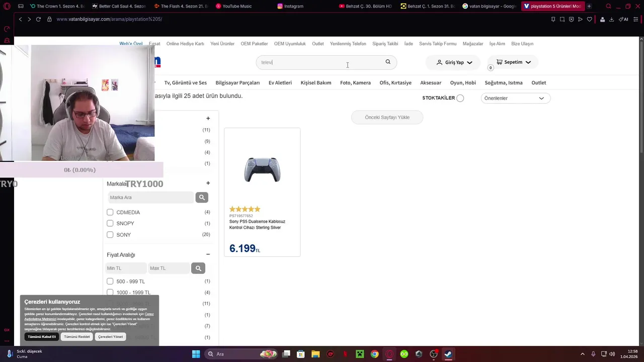644x362 pixels.
Task: Click the brand search magnifier button
Action: coord(202,198)
